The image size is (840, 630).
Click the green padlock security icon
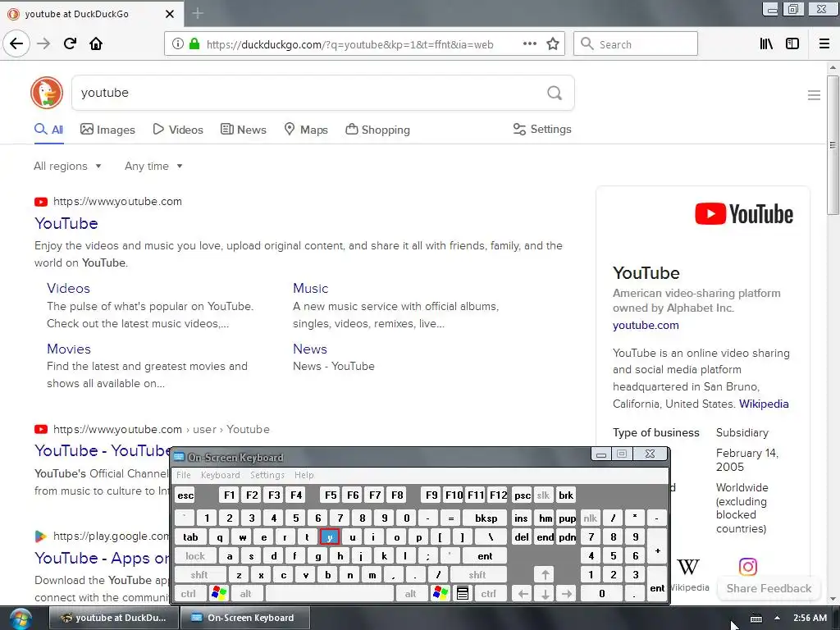click(194, 44)
